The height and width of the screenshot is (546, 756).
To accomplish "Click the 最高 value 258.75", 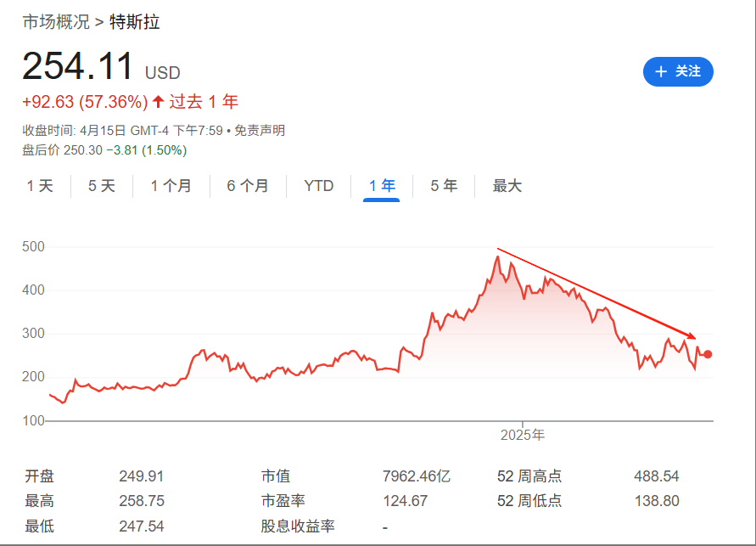I will [x=141, y=501].
